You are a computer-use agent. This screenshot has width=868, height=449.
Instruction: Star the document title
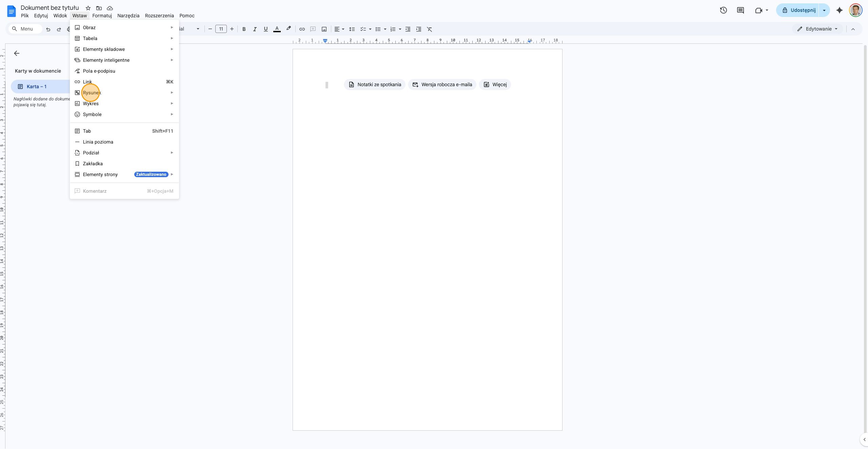[x=88, y=8]
